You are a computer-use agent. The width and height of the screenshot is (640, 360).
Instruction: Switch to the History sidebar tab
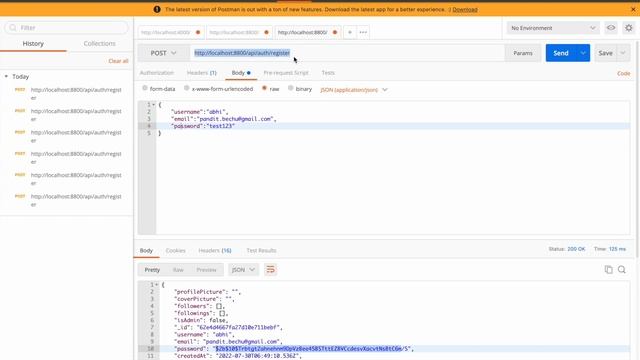tap(33, 44)
